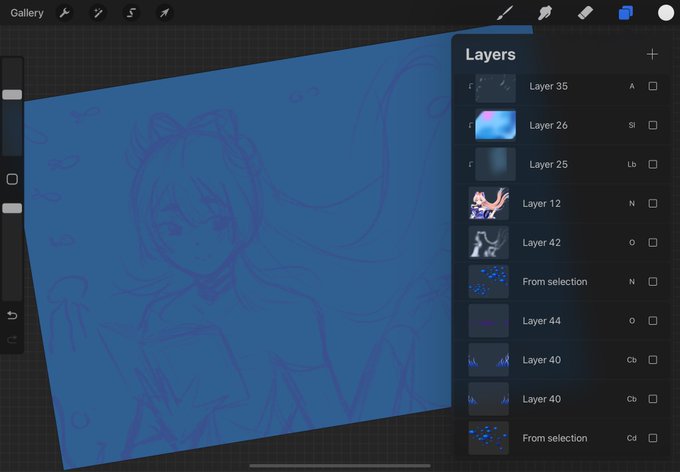The height and width of the screenshot is (472, 680).
Task: Open blend mode Cd for From selection
Action: 632,438
